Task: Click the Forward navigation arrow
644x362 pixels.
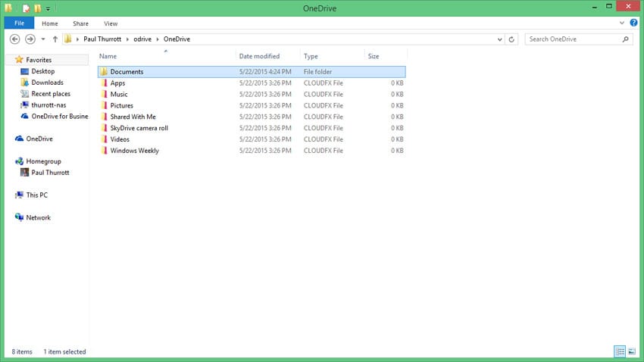Action: tap(30, 39)
